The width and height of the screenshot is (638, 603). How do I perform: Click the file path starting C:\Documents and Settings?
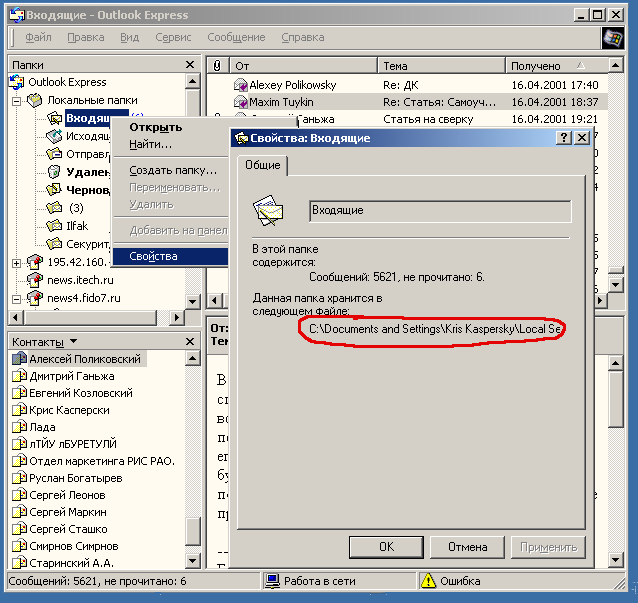(435, 329)
